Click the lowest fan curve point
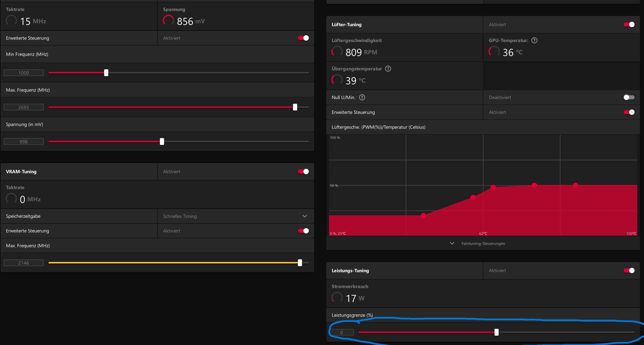 click(423, 216)
